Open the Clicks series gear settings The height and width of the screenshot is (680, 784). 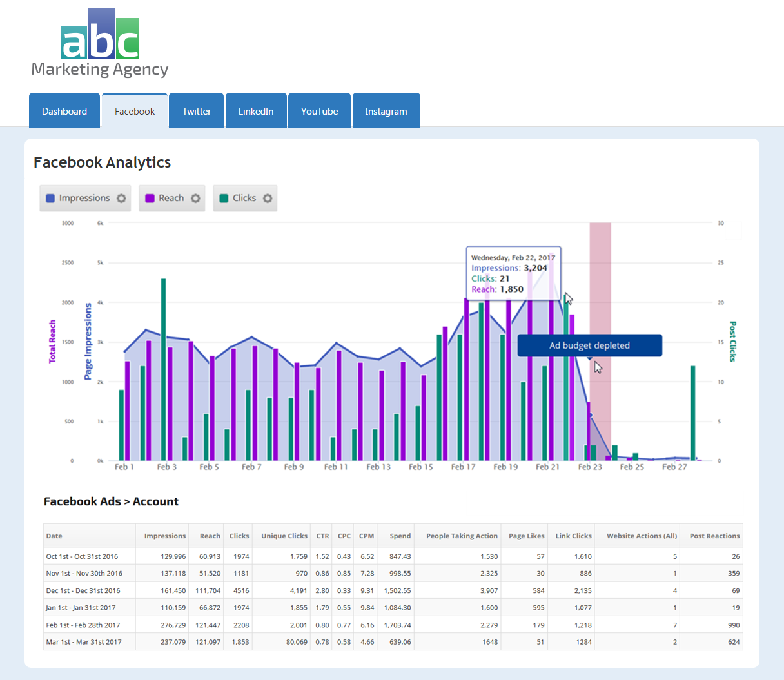point(268,199)
